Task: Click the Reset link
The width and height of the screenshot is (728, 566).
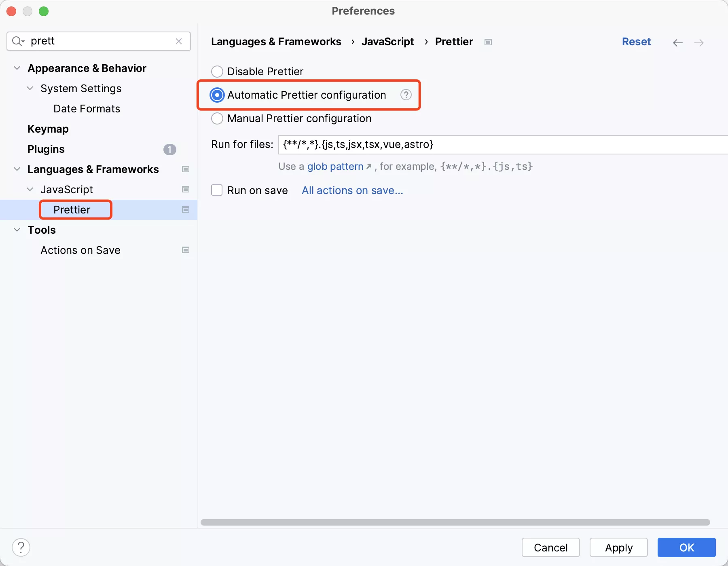Action: [x=636, y=42]
